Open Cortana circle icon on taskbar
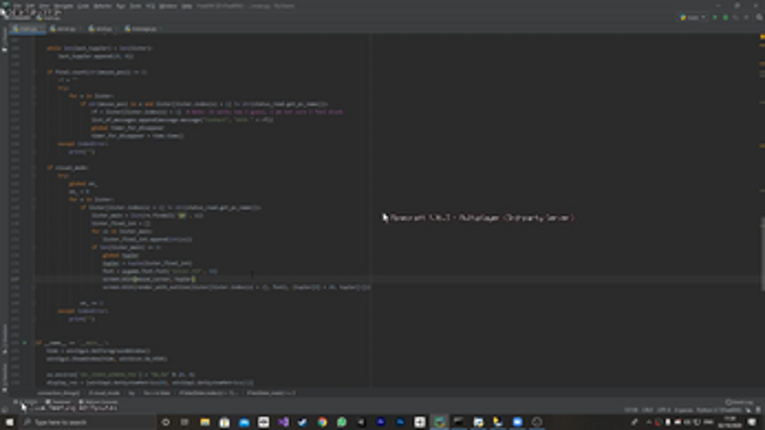 click(x=165, y=422)
